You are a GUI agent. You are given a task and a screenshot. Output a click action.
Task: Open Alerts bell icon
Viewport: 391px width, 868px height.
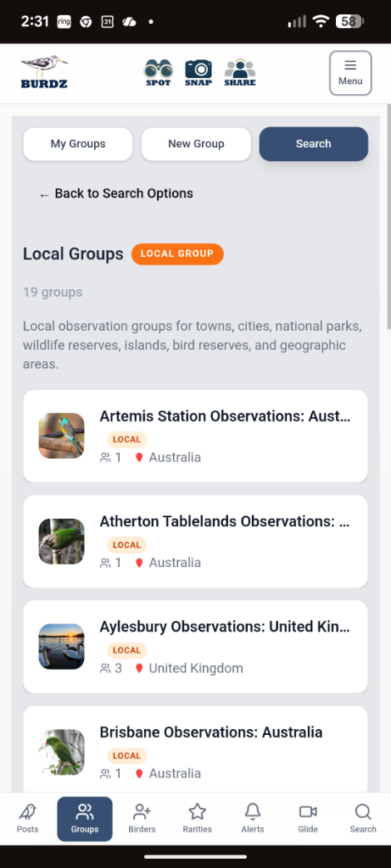coord(253,819)
